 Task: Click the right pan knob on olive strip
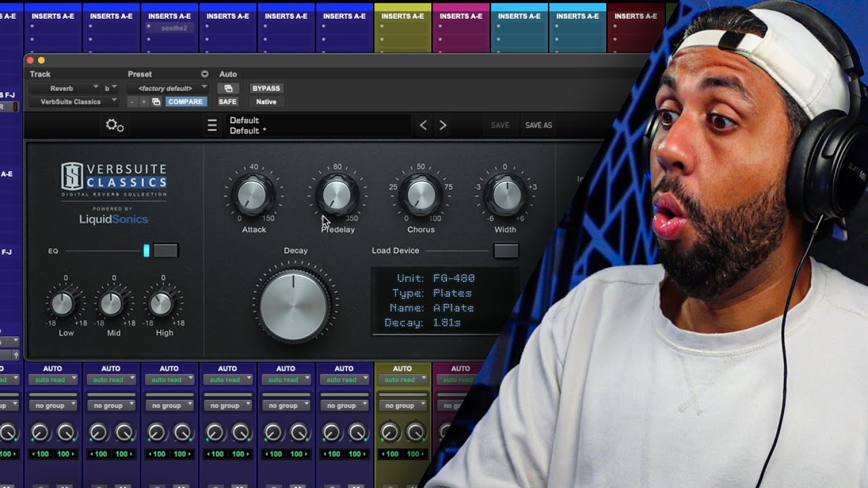(415, 432)
